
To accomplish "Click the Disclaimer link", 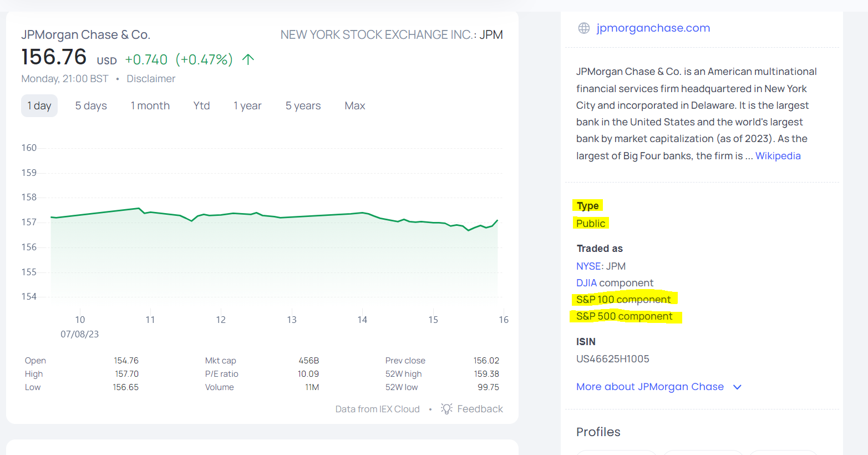I will (151, 79).
